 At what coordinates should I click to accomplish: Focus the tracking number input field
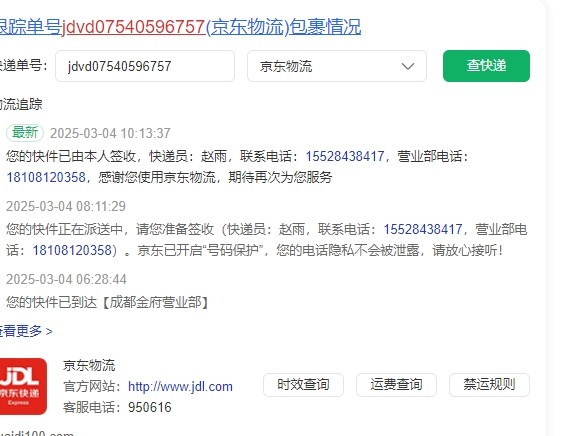145,66
